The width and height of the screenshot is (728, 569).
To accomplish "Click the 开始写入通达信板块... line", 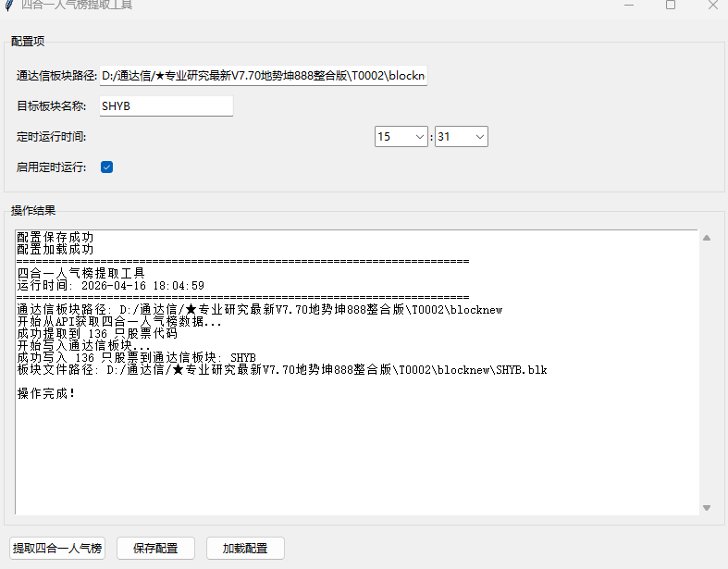I will coord(83,346).
